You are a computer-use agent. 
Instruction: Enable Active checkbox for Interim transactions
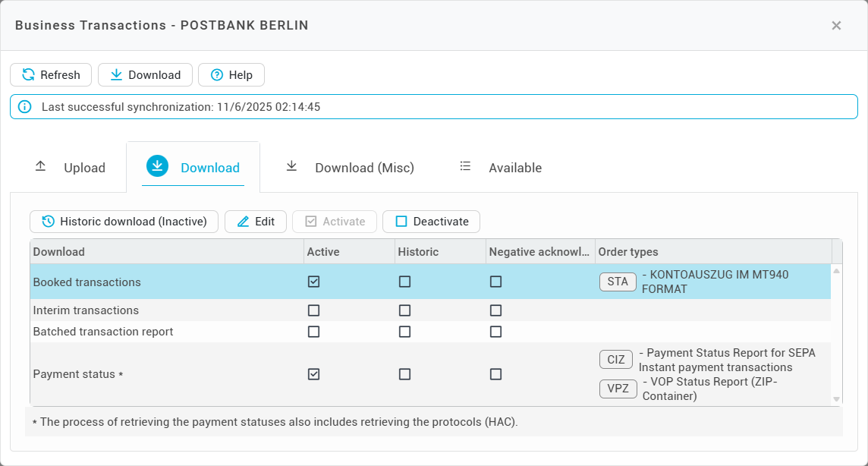coord(314,310)
